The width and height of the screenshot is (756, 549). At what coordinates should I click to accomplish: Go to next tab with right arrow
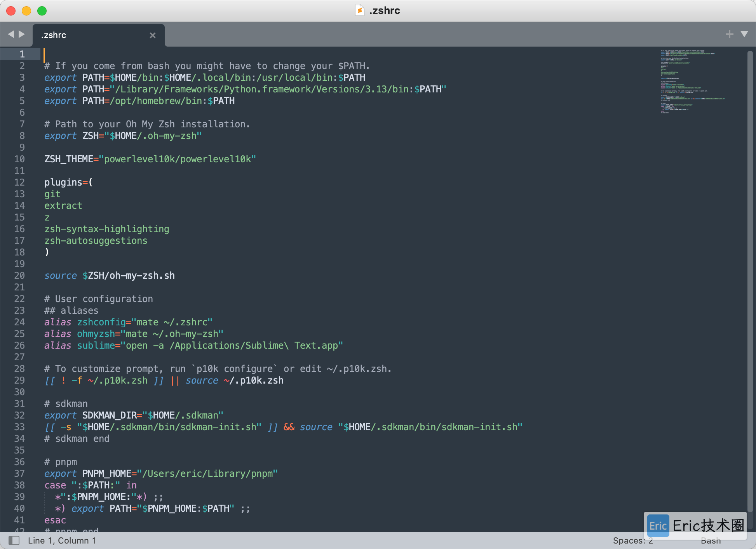point(22,34)
